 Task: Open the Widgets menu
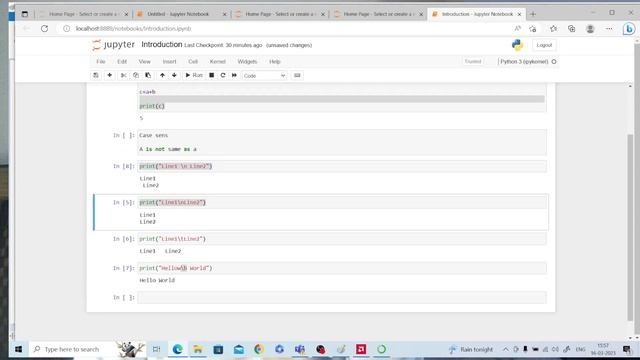click(247, 62)
